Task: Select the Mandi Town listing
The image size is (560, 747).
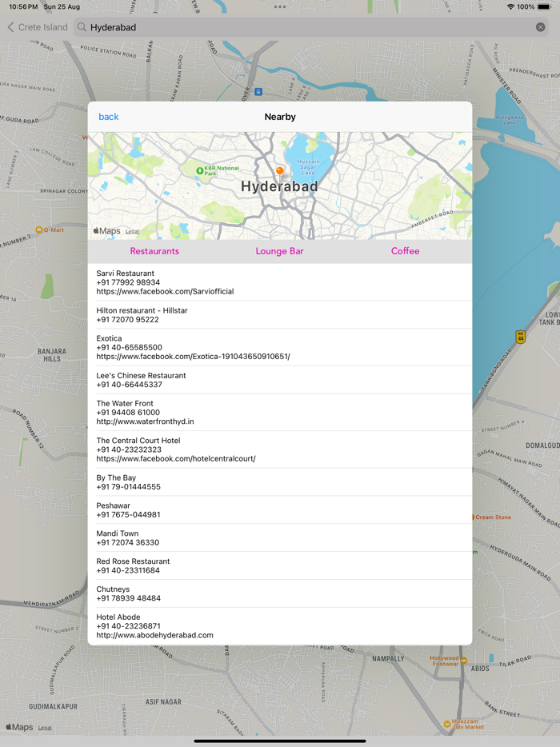Action: click(x=280, y=538)
